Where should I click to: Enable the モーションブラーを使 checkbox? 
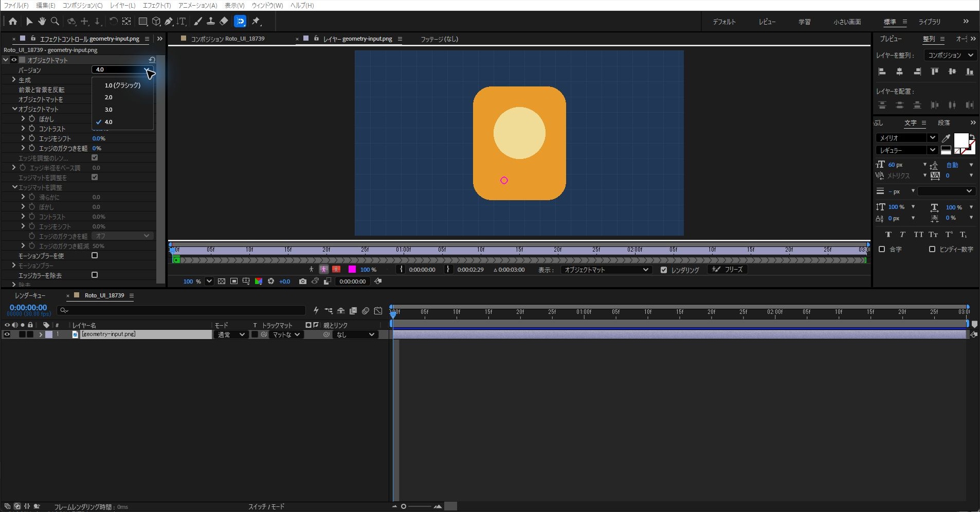95,256
